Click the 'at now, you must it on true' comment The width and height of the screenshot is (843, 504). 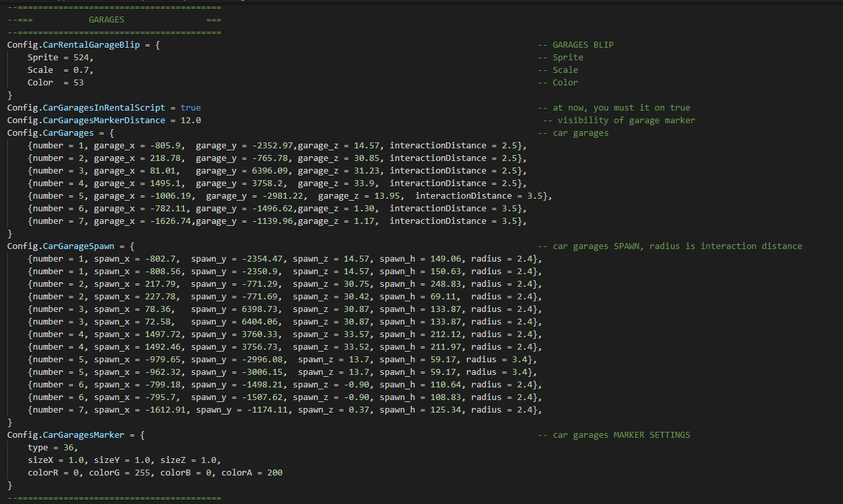click(621, 107)
